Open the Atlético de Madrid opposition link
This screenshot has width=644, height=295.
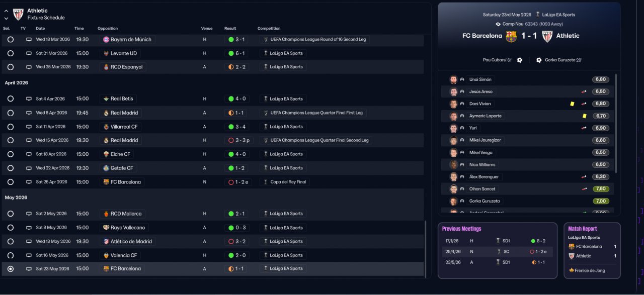(131, 242)
